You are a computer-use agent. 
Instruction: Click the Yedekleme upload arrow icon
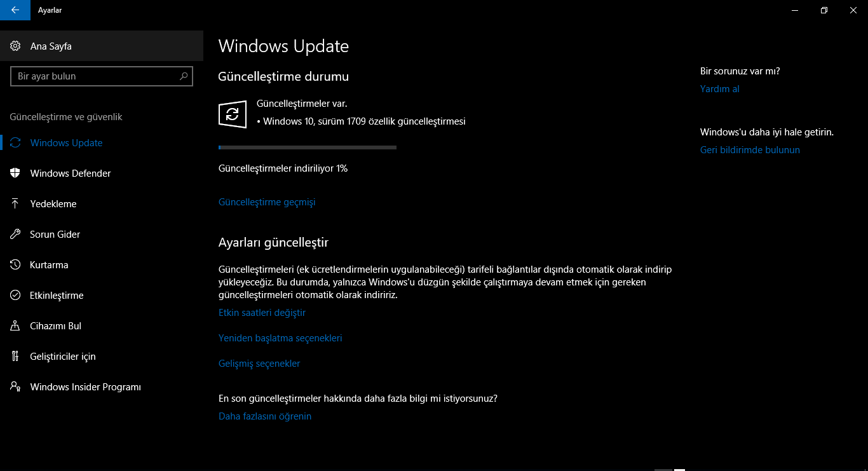(15, 204)
